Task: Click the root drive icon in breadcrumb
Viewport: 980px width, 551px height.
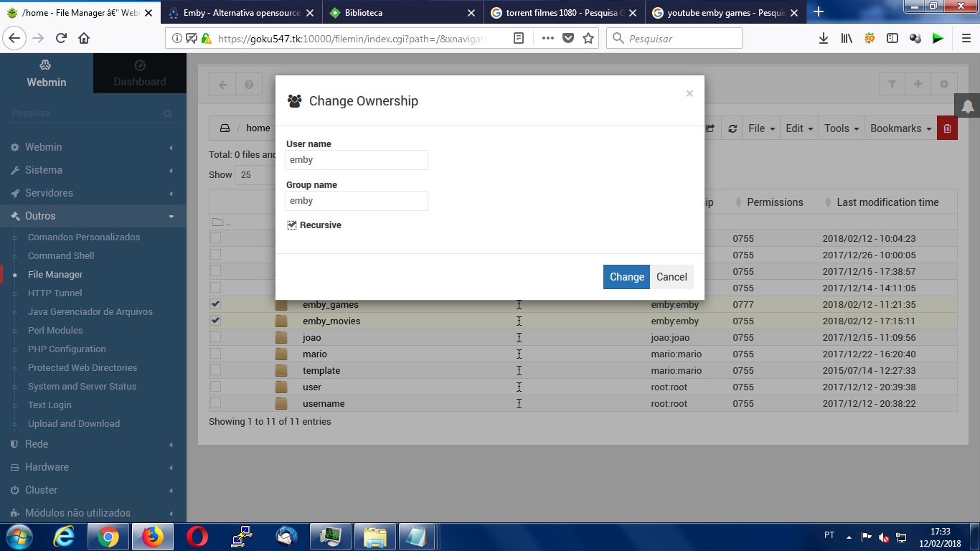Action: [x=225, y=128]
